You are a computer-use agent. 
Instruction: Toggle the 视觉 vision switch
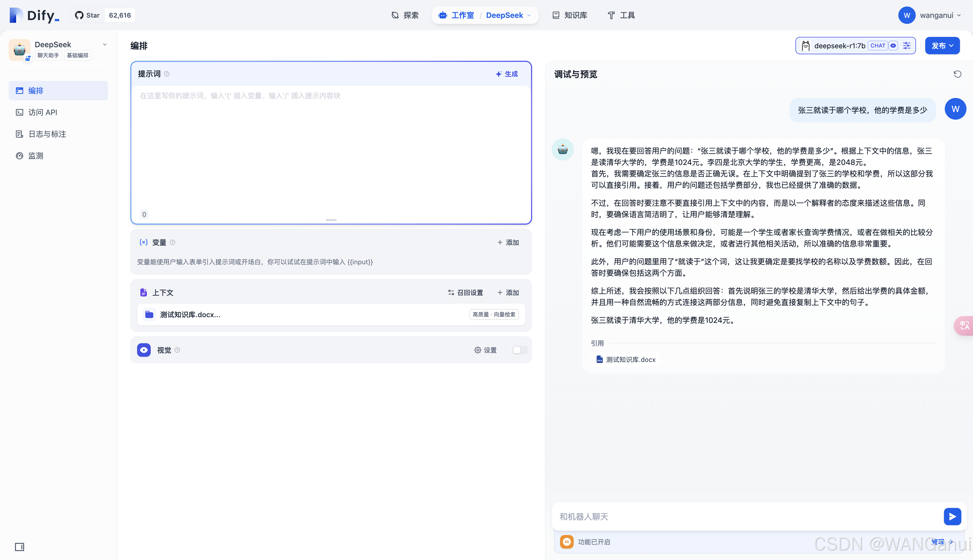(520, 350)
